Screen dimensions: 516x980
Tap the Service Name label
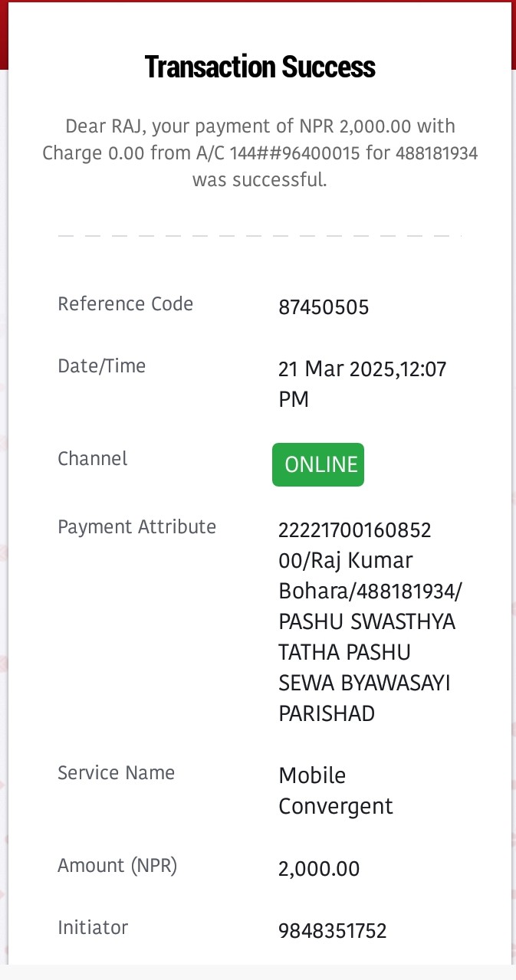tap(117, 772)
